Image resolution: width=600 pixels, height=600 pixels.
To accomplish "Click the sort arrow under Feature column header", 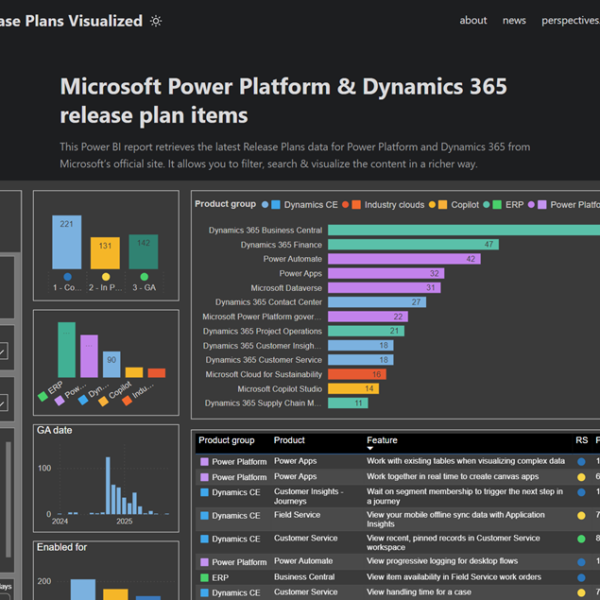I will tap(370, 448).
